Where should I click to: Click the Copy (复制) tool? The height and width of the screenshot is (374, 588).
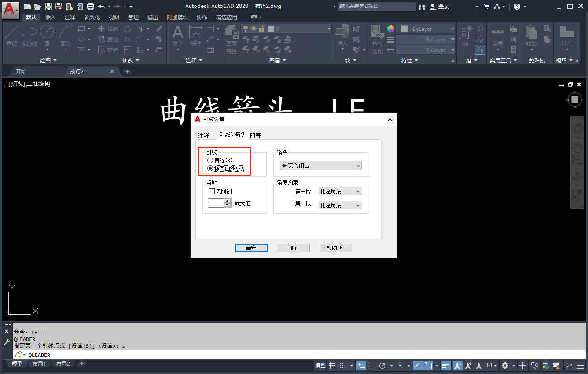108,39
